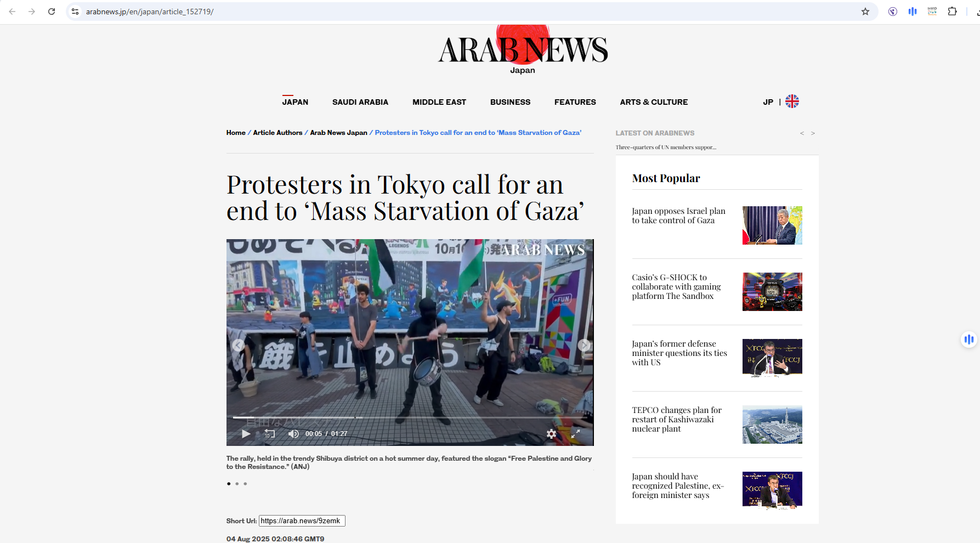Select the Short Url text field
This screenshot has width=980, height=543.
(x=302, y=521)
